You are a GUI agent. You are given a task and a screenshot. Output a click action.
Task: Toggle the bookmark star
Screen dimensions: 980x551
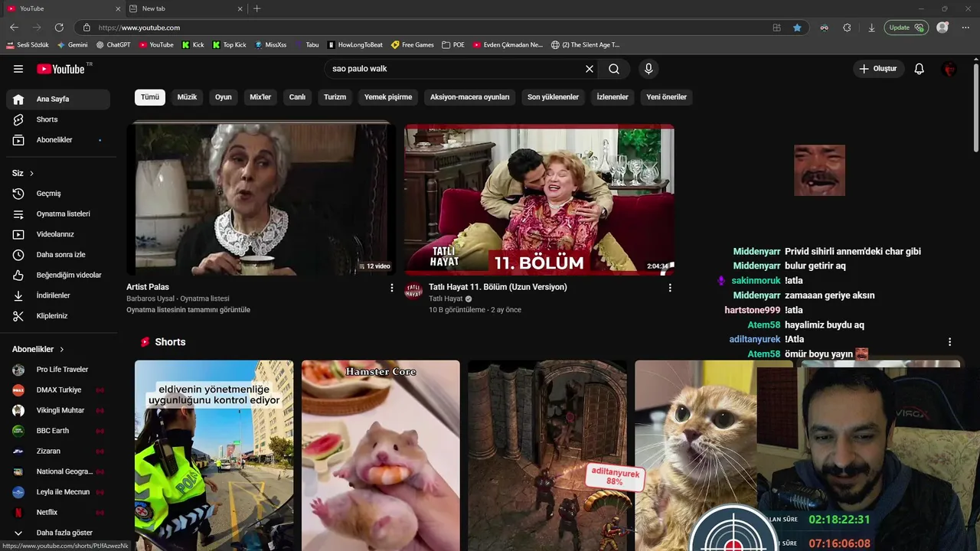[797, 28]
